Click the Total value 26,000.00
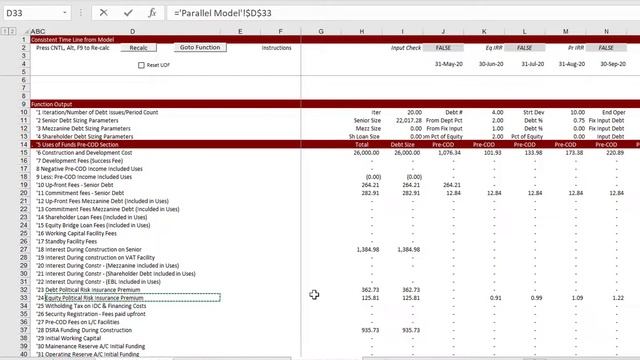The image size is (640, 360). [x=366, y=153]
